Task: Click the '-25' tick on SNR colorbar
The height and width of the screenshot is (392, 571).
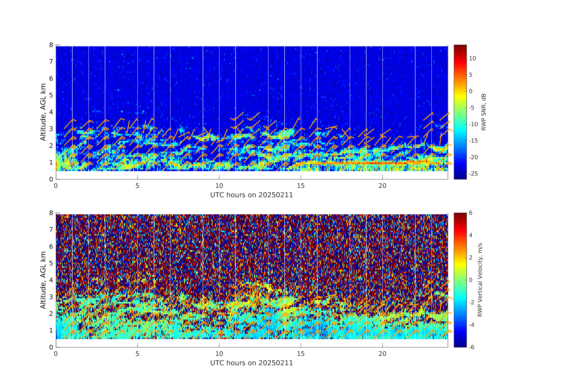Action: click(x=473, y=174)
